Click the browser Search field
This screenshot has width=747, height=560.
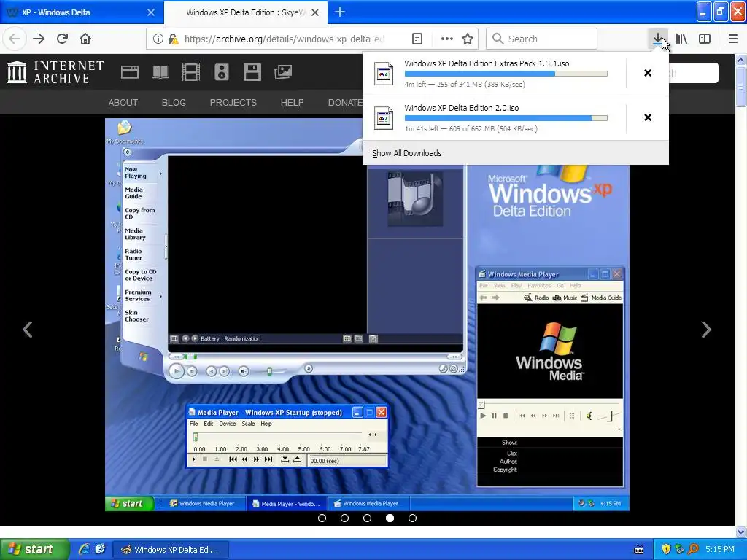point(542,39)
